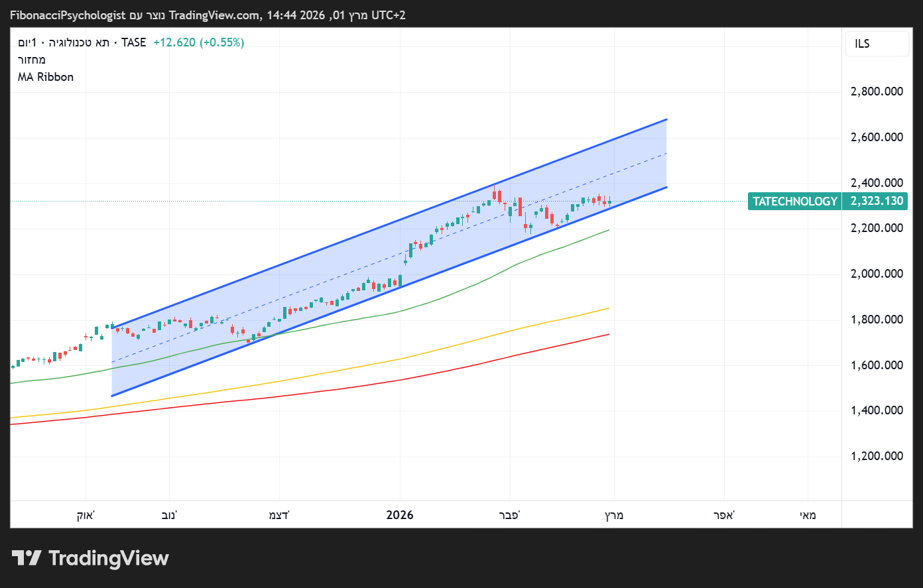Screen dimensions: 923x588
Task: Select the MA Ribbon indicator label
Action: tap(46, 77)
